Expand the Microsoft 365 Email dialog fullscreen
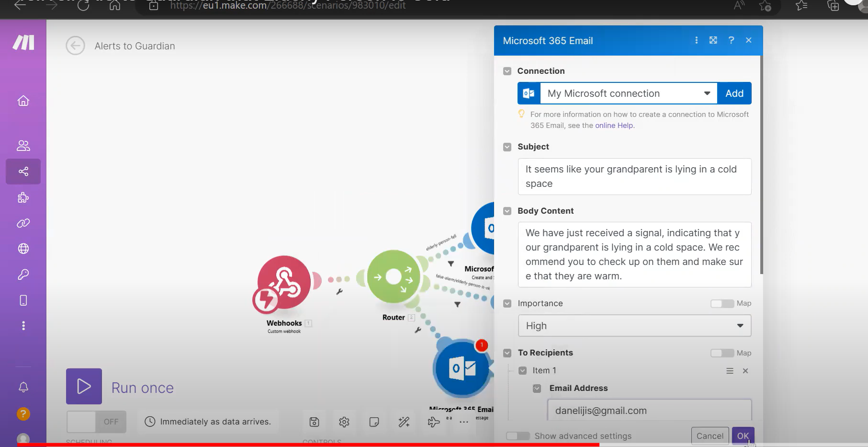 713,40
